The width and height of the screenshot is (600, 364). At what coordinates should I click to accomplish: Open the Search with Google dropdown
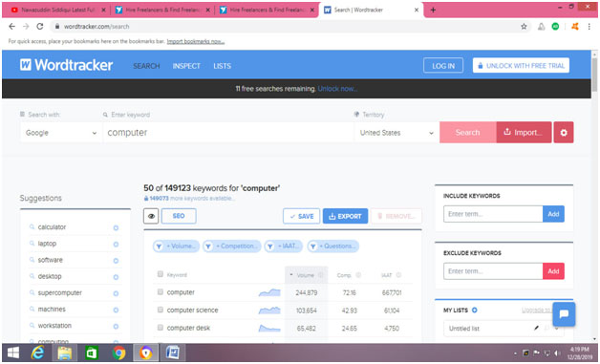[61, 133]
